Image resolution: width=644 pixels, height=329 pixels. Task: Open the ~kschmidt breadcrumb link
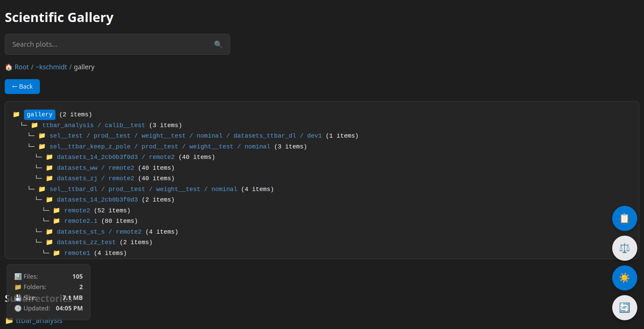click(x=51, y=67)
